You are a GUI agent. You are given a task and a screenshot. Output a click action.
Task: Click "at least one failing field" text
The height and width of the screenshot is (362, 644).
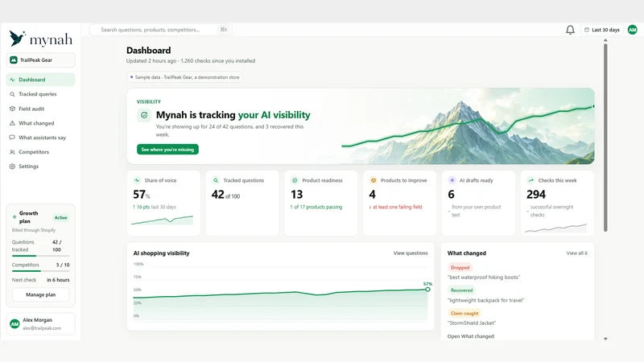395,207
